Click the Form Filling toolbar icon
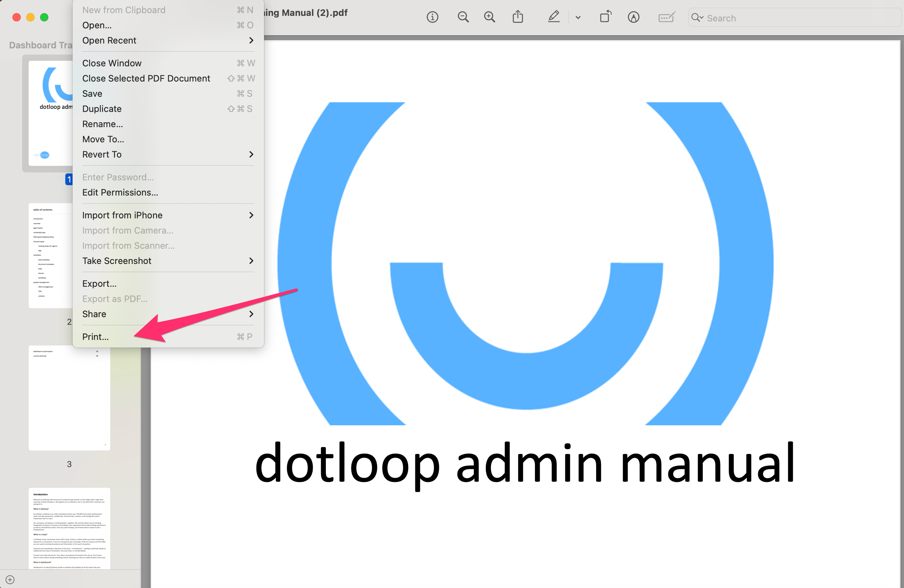The width and height of the screenshot is (904, 588). [666, 17]
